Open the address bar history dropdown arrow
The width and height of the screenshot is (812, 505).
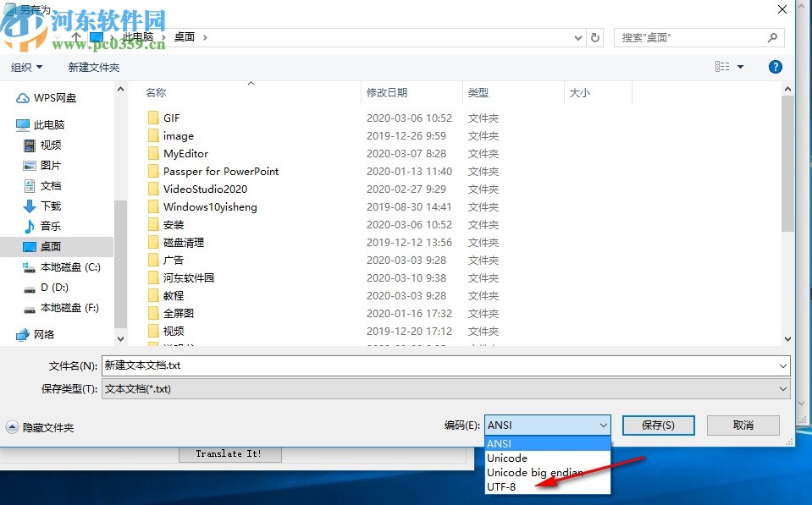click(x=578, y=37)
